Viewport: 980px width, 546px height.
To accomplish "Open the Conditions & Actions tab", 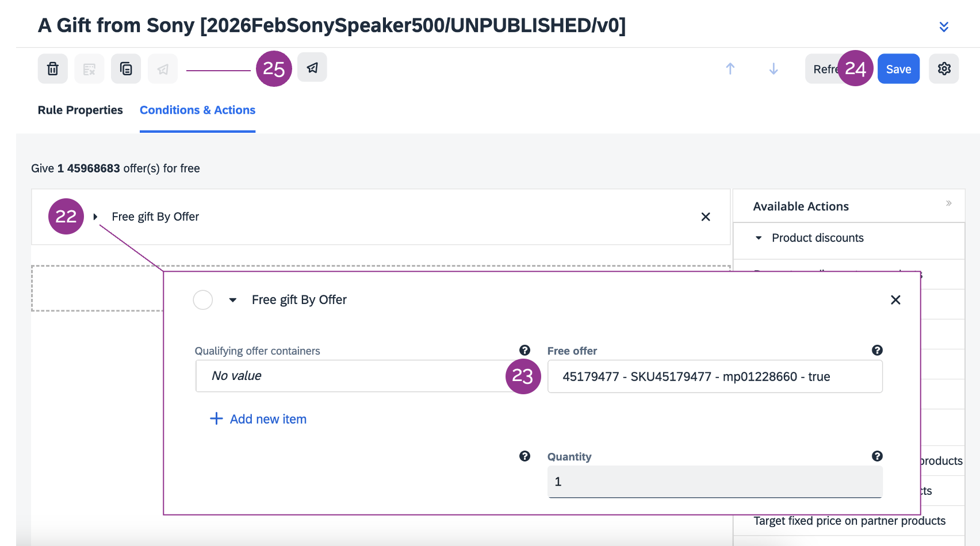I will tap(197, 110).
